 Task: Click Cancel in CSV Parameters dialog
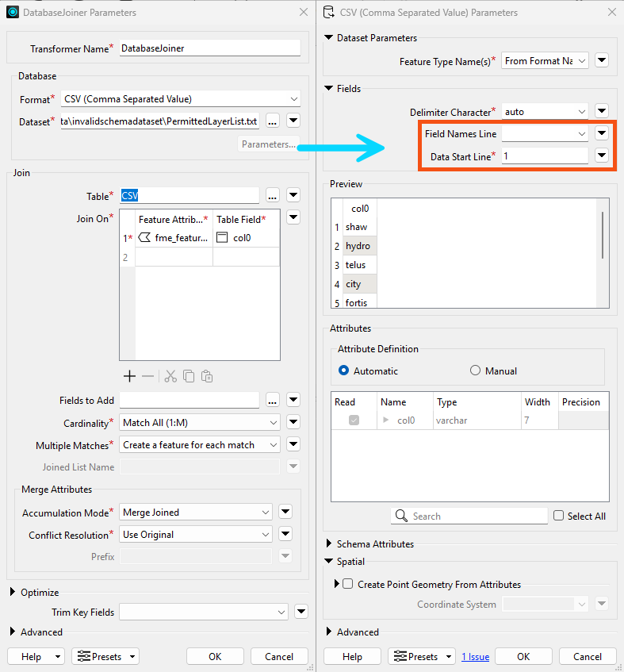(588, 656)
